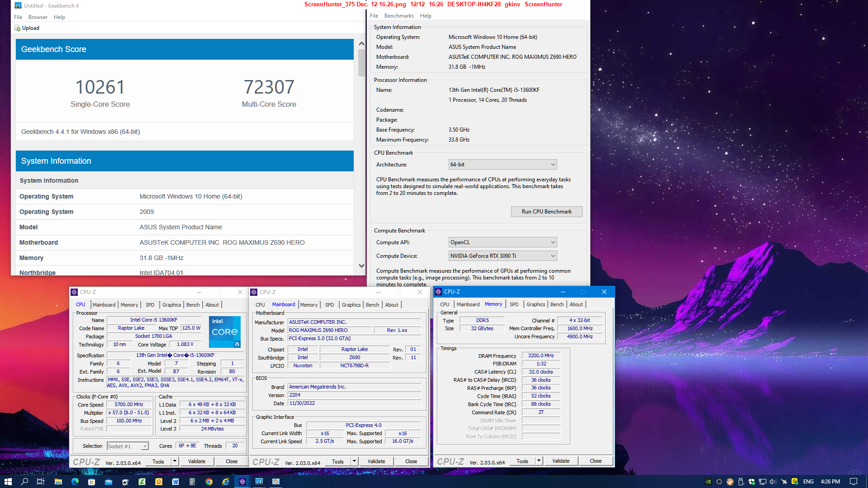Switch to Memory tab in CPU-Z processor window
This screenshot has height=488, width=868.
click(129, 305)
